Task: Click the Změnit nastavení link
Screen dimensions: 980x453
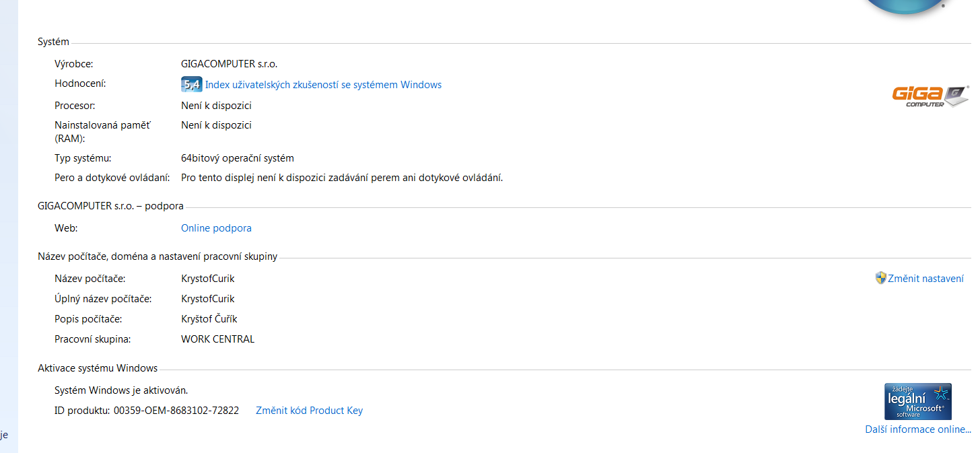Action: pos(925,279)
